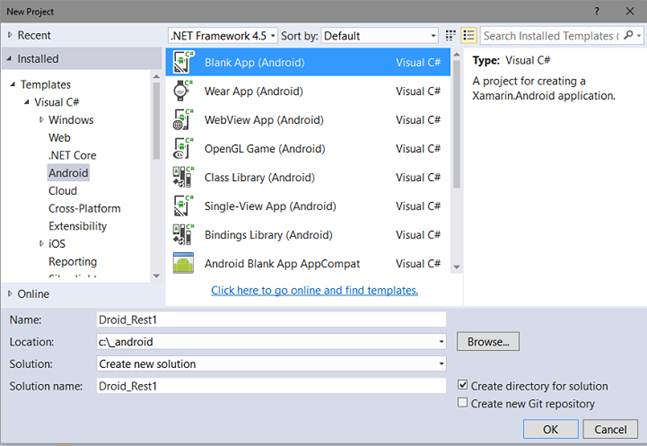Click the Single-View App template icon
647x446 pixels.
tap(183, 207)
